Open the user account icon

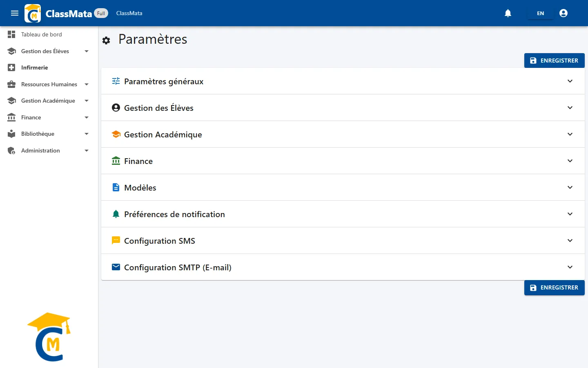pyautogui.click(x=563, y=13)
